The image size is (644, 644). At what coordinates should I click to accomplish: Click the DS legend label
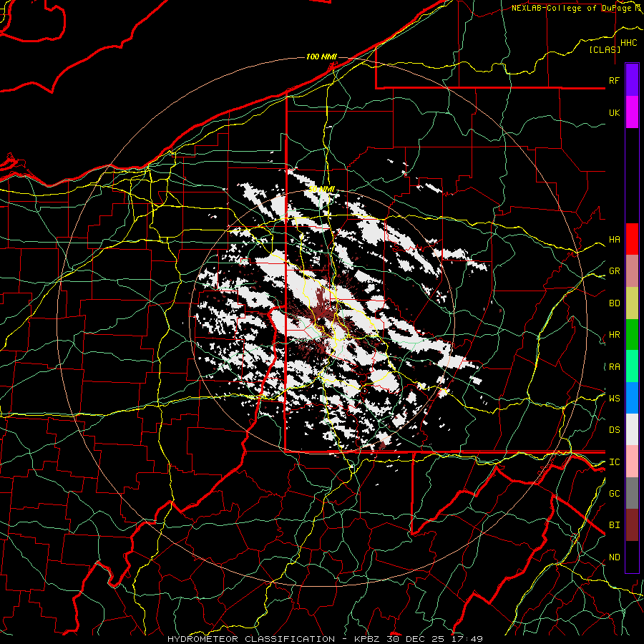[614, 430]
